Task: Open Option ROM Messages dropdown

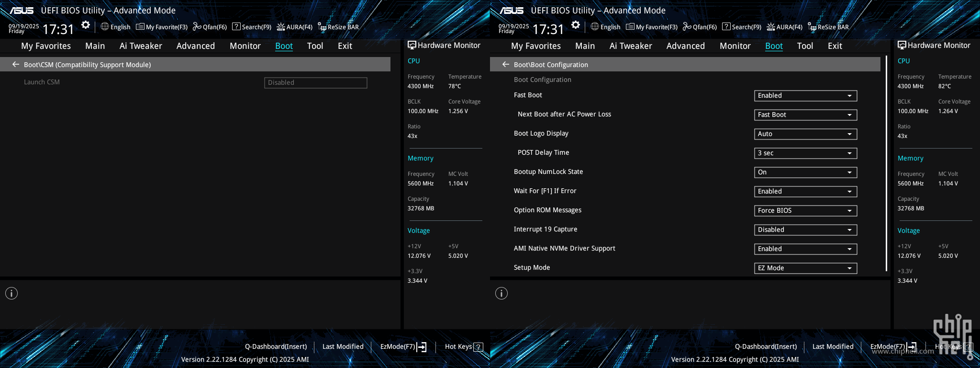Action: 805,211
